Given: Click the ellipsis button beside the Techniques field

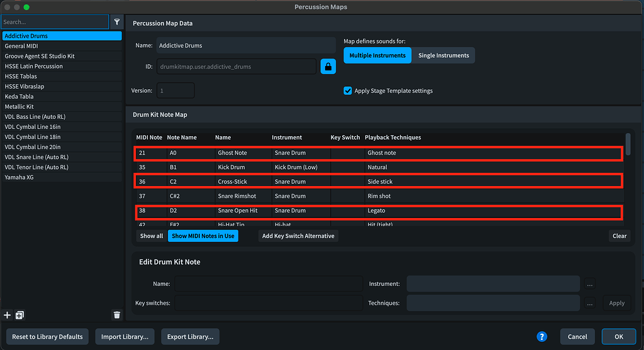Looking at the screenshot, I should point(589,303).
